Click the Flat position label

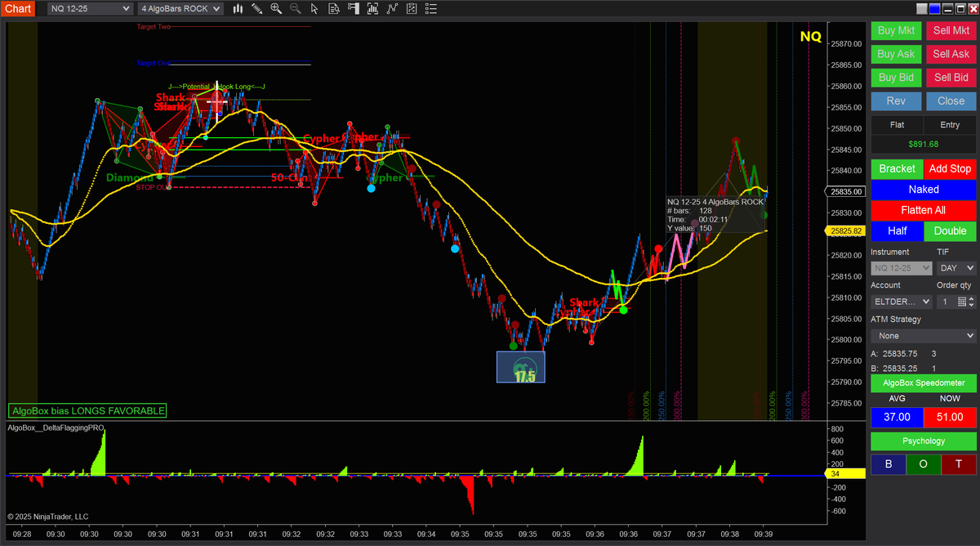coord(897,125)
